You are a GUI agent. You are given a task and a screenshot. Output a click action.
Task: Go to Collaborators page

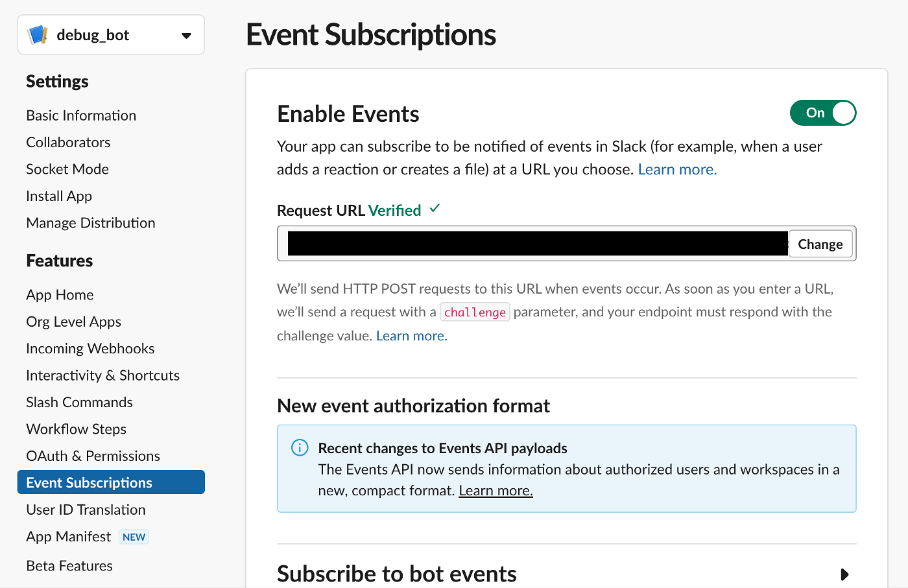click(x=68, y=142)
